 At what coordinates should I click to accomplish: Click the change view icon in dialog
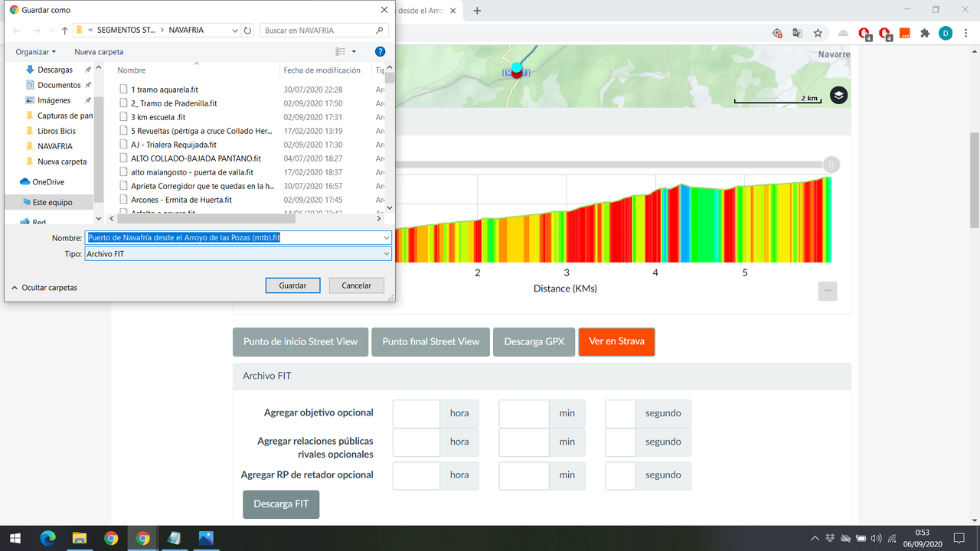tap(341, 51)
